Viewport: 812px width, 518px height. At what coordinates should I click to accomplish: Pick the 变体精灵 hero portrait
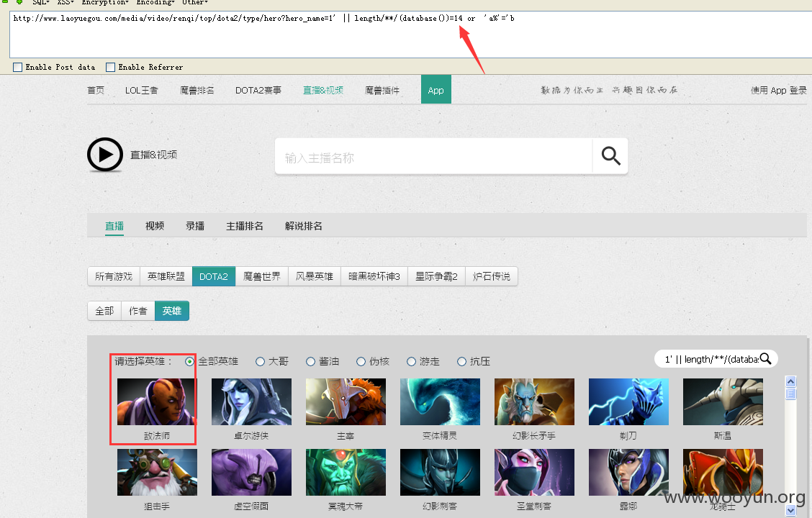[440, 401]
